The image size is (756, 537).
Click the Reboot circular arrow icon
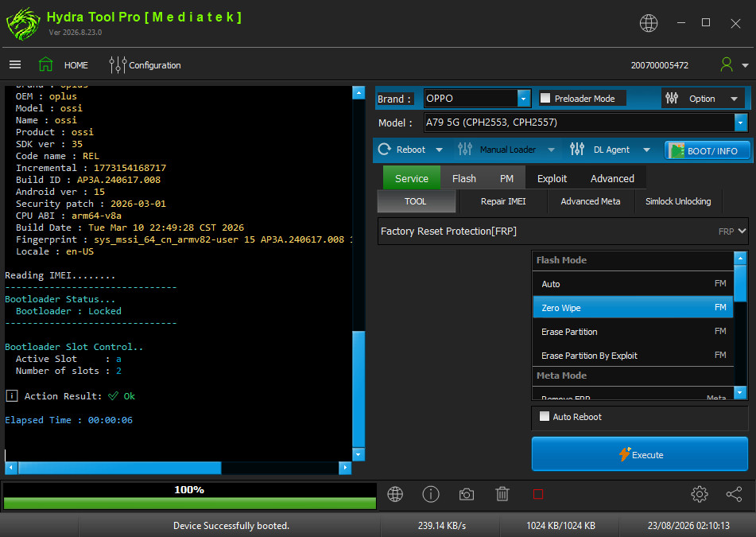click(384, 149)
